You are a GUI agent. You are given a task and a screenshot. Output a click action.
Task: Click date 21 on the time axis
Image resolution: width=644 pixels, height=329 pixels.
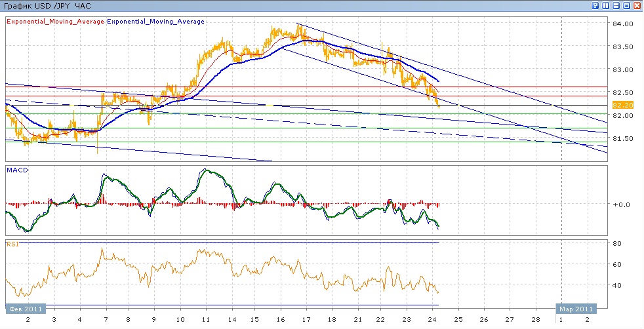(x=357, y=320)
